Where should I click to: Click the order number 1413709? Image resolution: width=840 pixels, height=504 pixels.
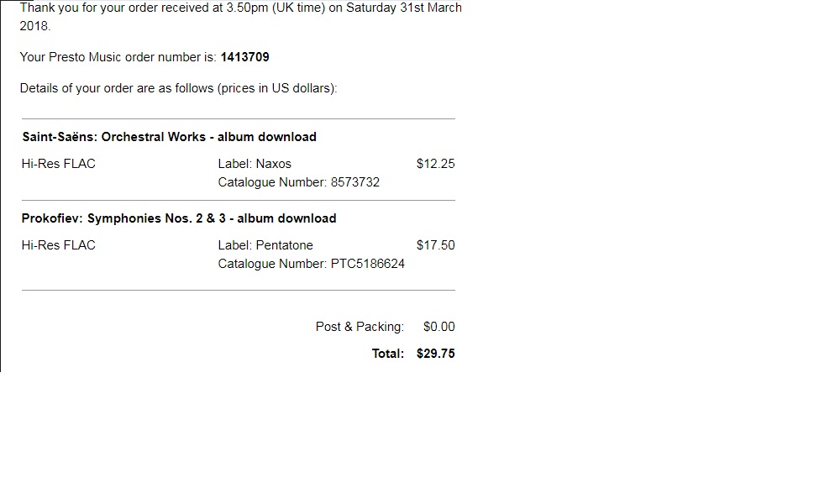click(x=244, y=57)
